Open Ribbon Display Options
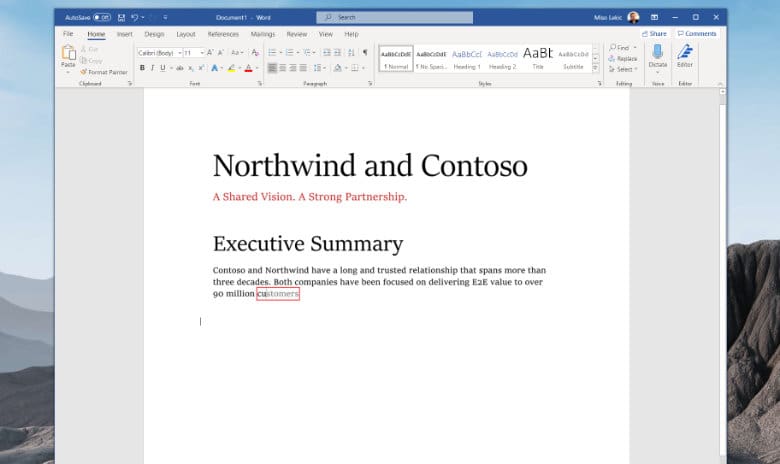The width and height of the screenshot is (780, 464). [655, 17]
